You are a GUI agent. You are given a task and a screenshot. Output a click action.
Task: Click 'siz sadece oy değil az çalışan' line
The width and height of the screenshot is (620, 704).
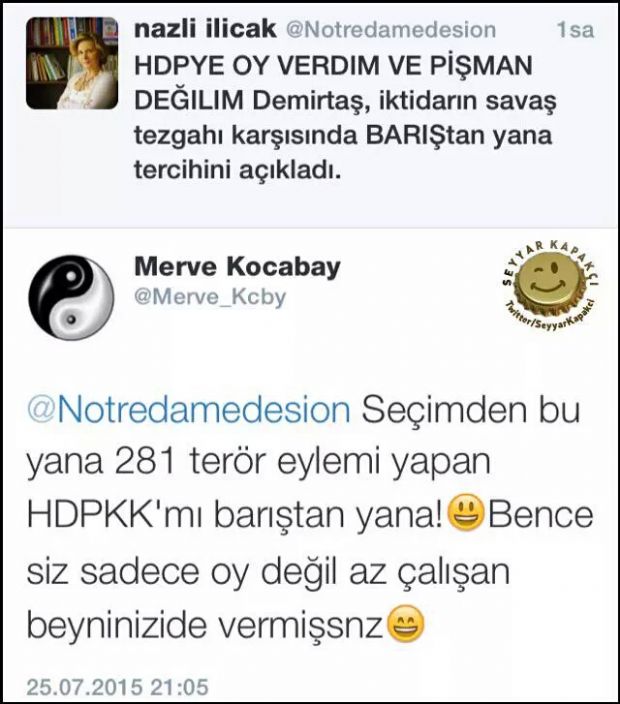(268, 572)
